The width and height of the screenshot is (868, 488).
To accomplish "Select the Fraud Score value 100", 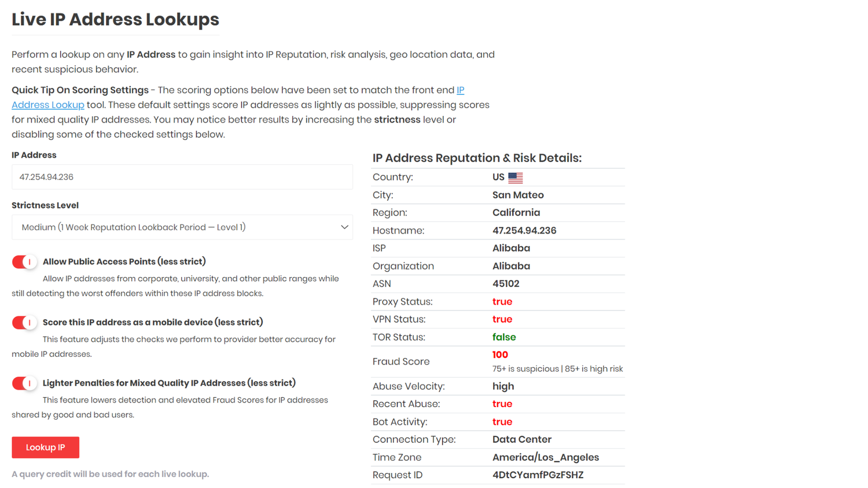I will pyautogui.click(x=499, y=354).
